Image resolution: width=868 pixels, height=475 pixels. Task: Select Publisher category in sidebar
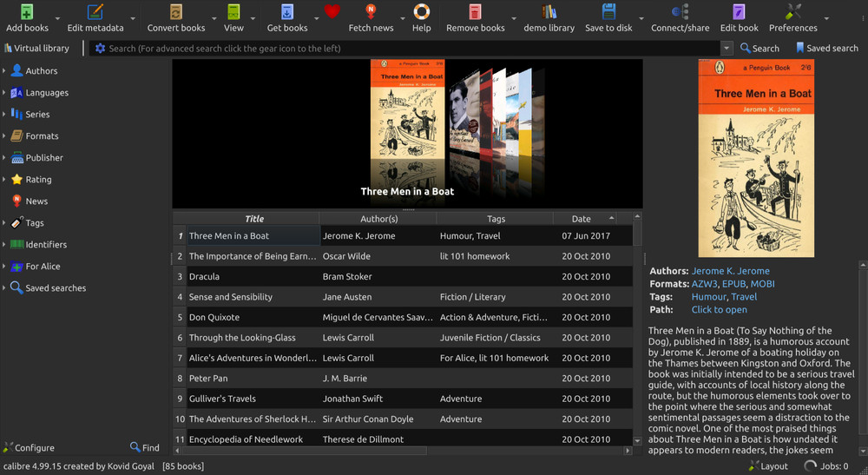pos(43,157)
